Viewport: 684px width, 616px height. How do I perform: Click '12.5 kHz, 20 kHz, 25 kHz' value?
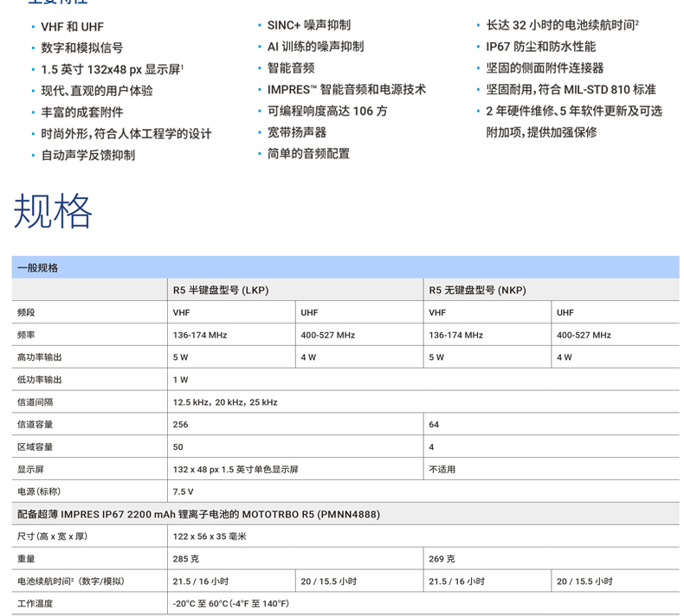tap(225, 402)
